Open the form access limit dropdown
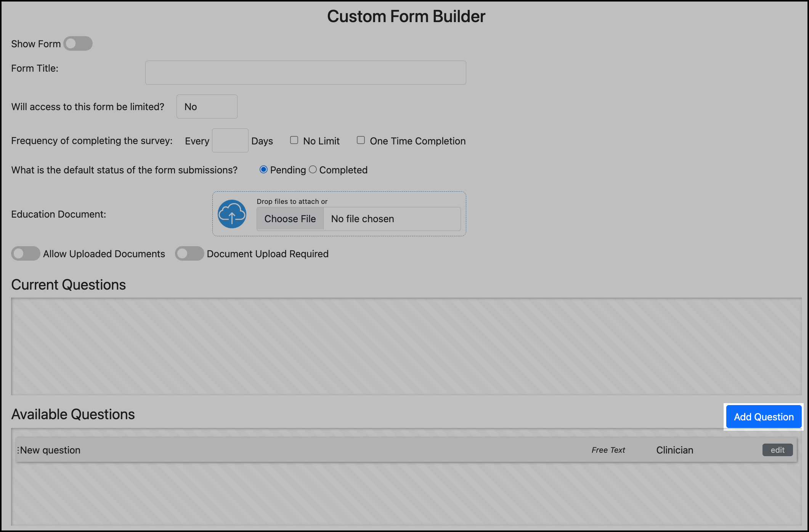The height and width of the screenshot is (532, 809). pos(207,106)
